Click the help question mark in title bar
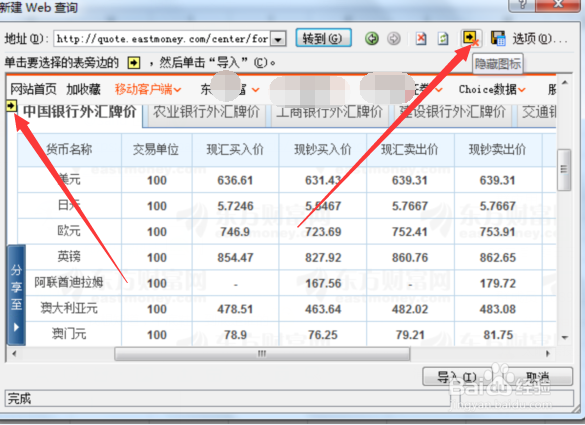 522,4
